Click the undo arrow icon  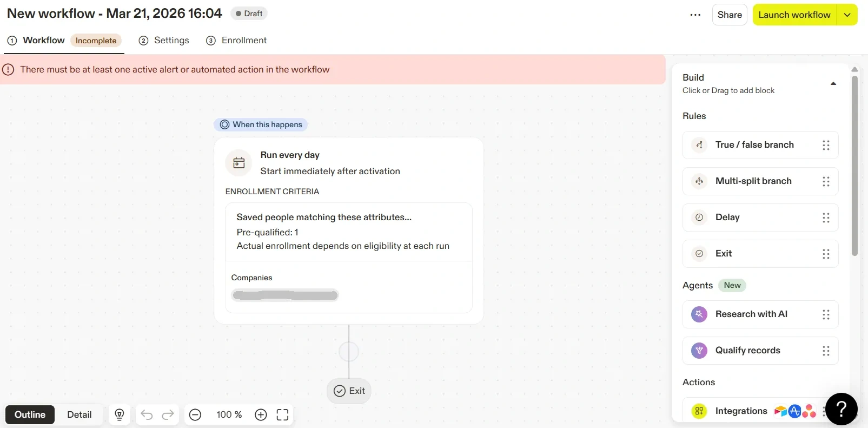coord(147,414)
